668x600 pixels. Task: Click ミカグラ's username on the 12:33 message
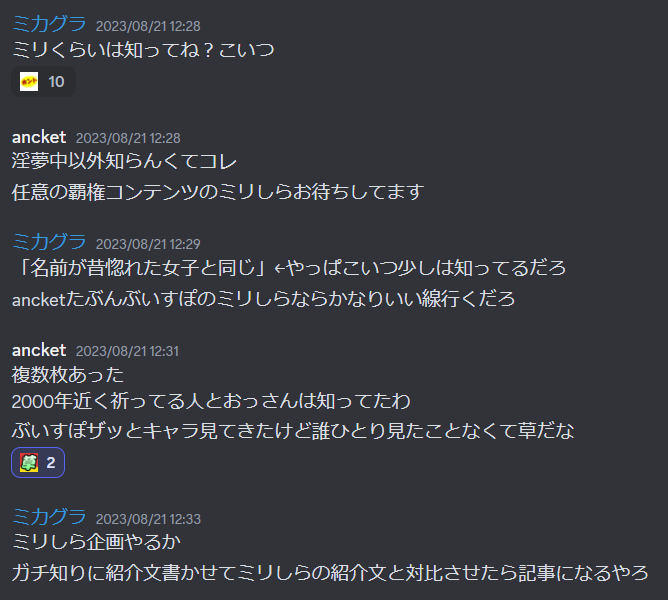pyautogui.click(x=49, y=517)
